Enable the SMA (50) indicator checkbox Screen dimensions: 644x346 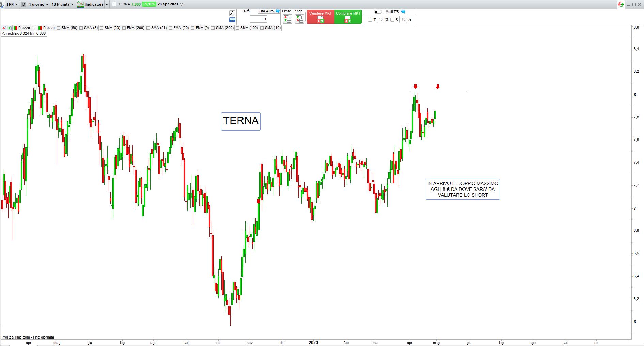tap(59, 28)
